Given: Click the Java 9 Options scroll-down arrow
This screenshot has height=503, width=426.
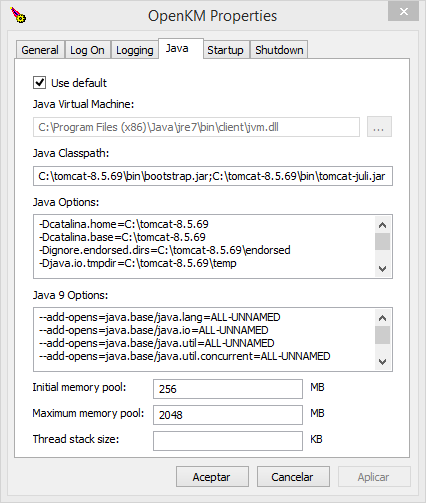Looking at the screenshot, I should click(x=382, y=361).
